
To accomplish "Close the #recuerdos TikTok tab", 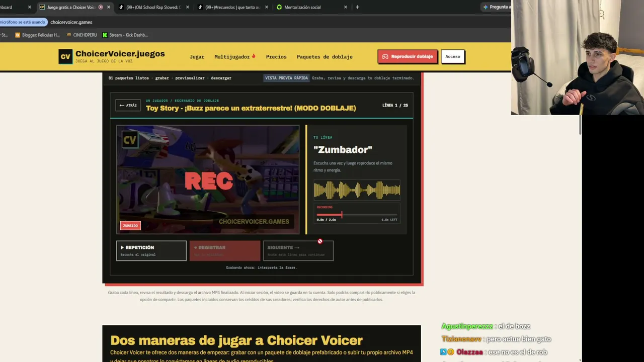I will pyautogui.click(x=267, y=7).
